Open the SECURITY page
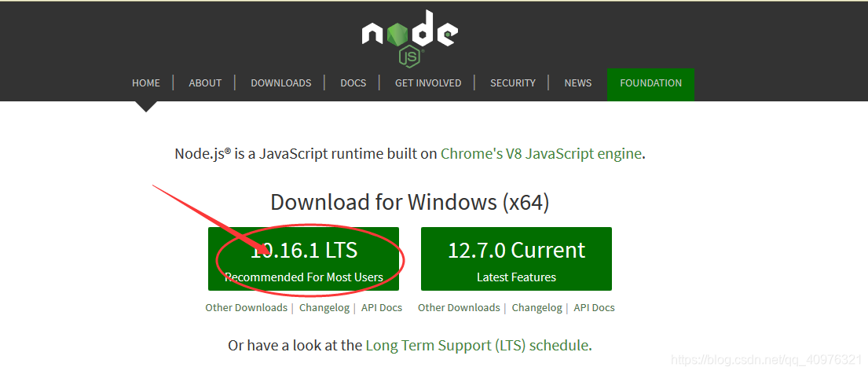The width and height of the screenshot is (868, 374). click(513, 83)
